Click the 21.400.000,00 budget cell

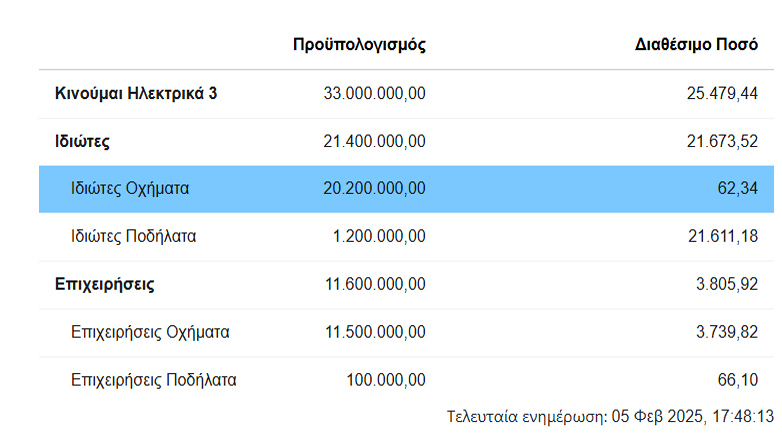[375, 142]
